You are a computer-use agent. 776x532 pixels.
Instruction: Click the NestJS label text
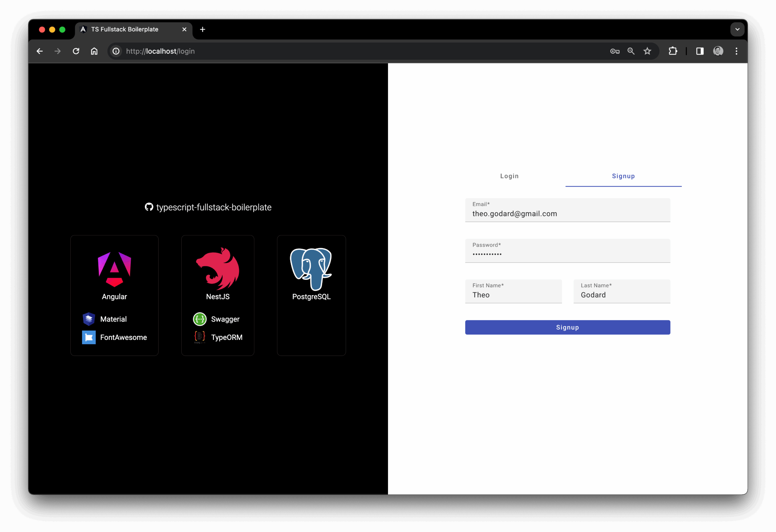click(218, 296)
